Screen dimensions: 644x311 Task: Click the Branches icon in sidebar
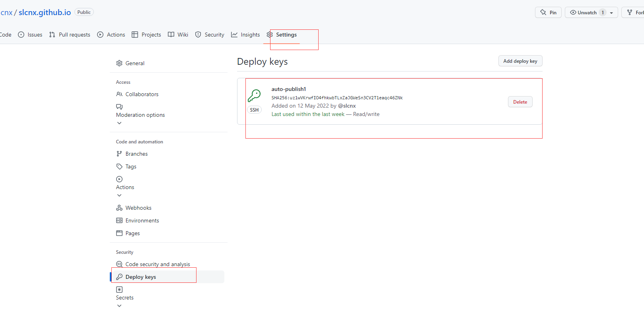(119, 154)
